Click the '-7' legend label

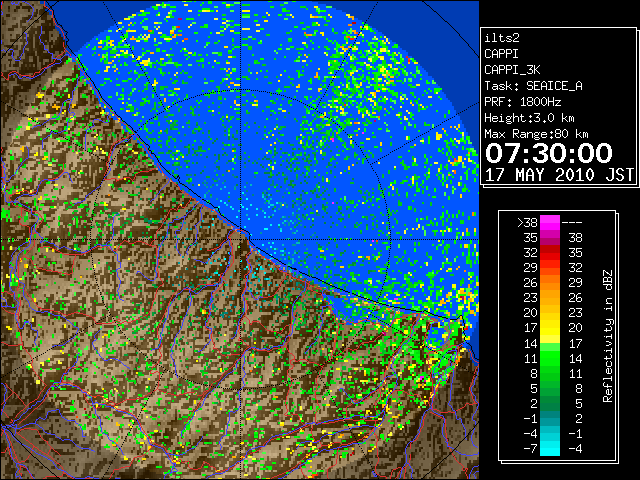click(530, 449)
